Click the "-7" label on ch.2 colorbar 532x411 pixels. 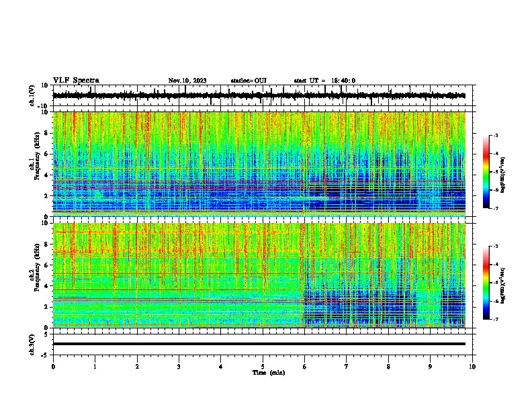tap(495, 319)
